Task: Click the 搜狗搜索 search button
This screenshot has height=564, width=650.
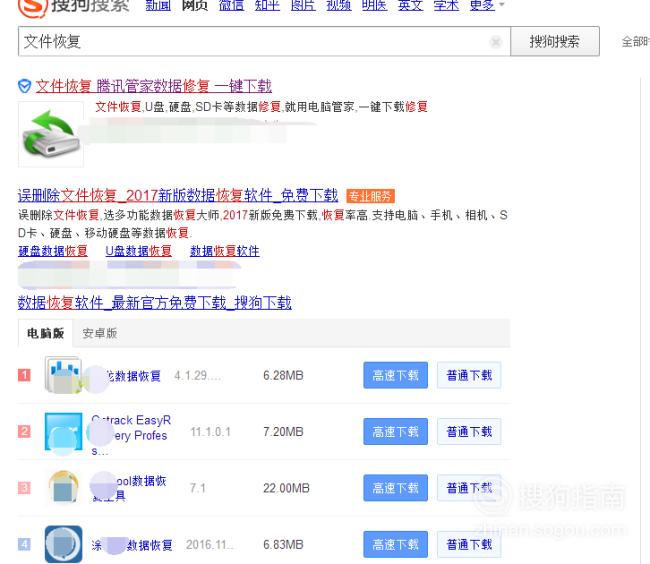Action: click(x=555, y=41)
